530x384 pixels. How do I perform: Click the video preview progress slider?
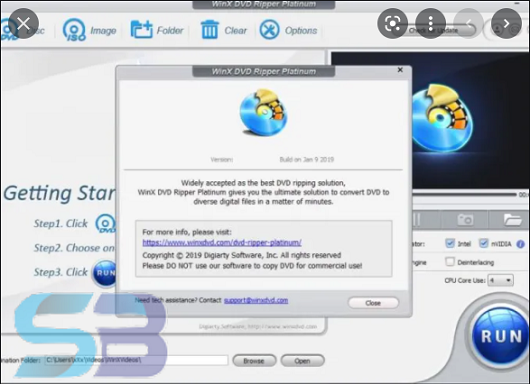[465, 195]
